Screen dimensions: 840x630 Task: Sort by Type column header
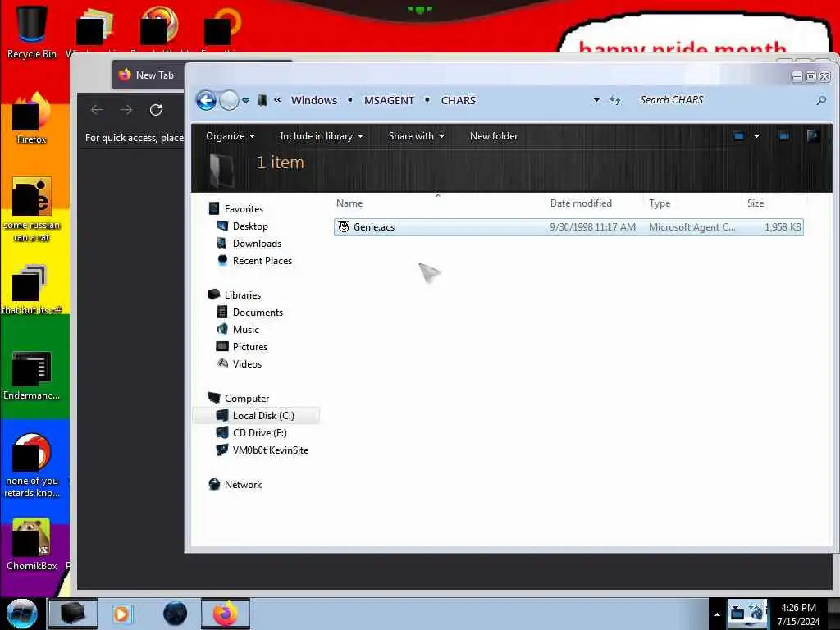tap(660, 203)
